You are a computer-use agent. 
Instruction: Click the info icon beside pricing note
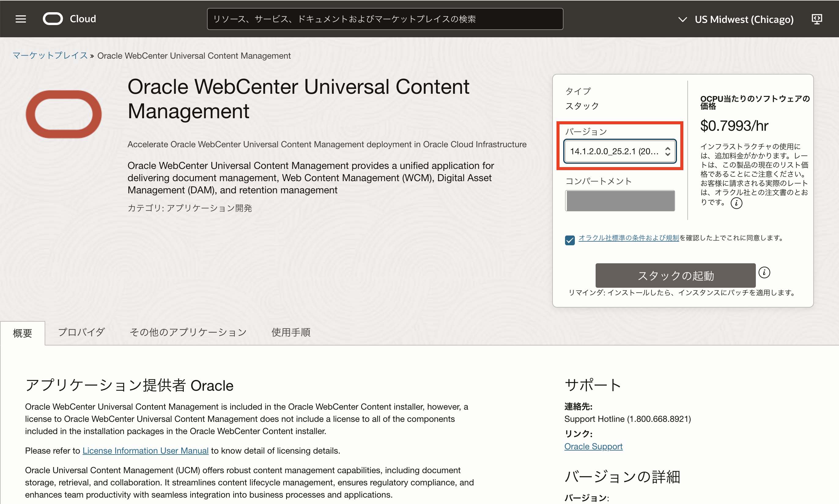click(x=736, y=203)
